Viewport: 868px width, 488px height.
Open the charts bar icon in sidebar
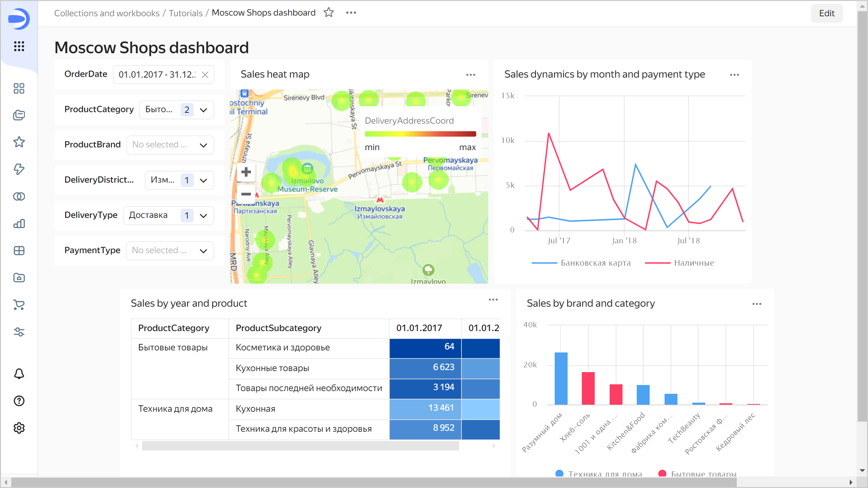19,224
